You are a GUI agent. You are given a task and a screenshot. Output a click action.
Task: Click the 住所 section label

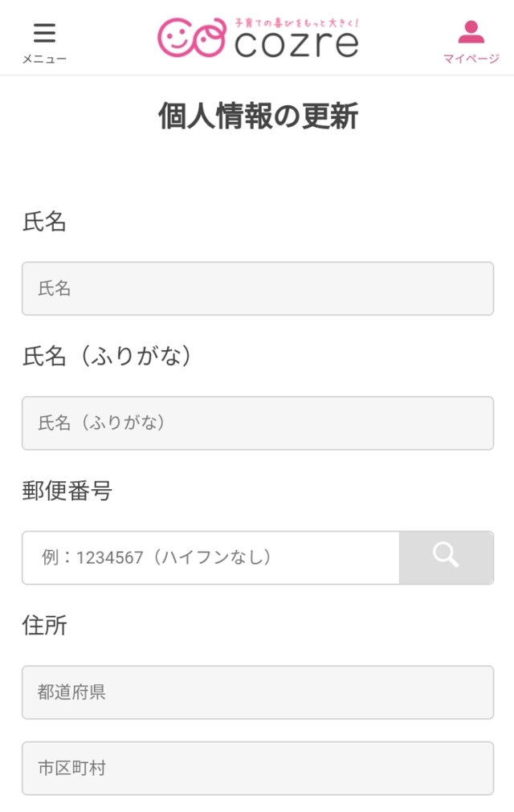(44, 626)
